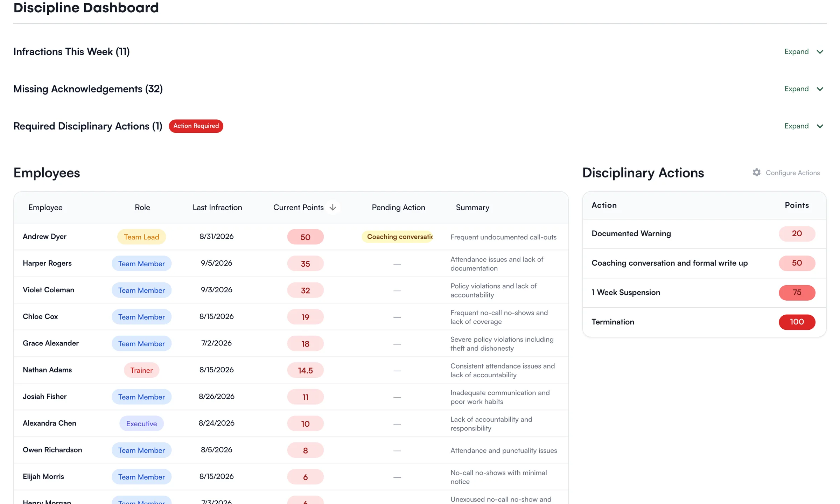The width and height of the screenshot is (840, 504).
Task: Open Nathan Adams employee row
Action: click(291, 370)
